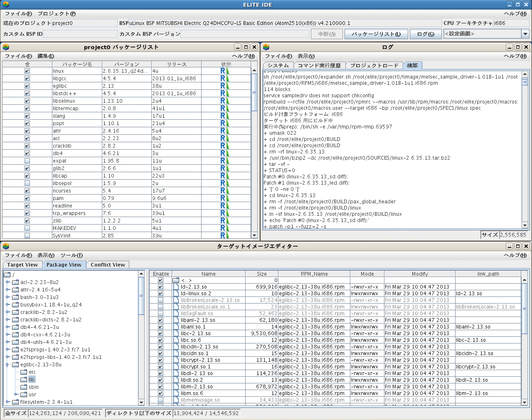
Task: Click the folder icon of the bash-3.0-31u3 package
Action: (16, 297)
